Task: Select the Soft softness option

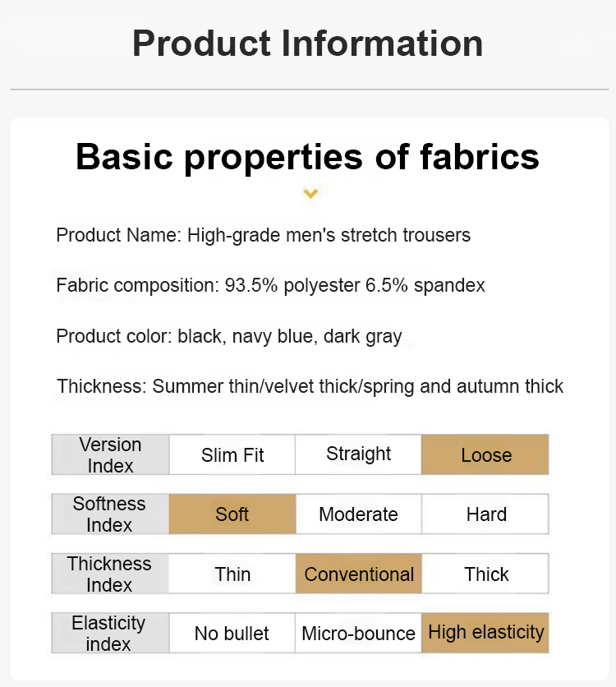Action: [232, 514]
